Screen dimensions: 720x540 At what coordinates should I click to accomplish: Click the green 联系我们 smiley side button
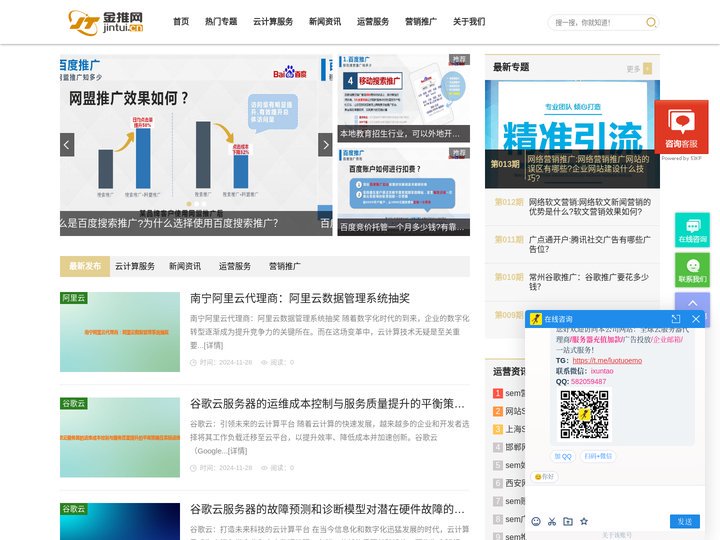[692, 270]
